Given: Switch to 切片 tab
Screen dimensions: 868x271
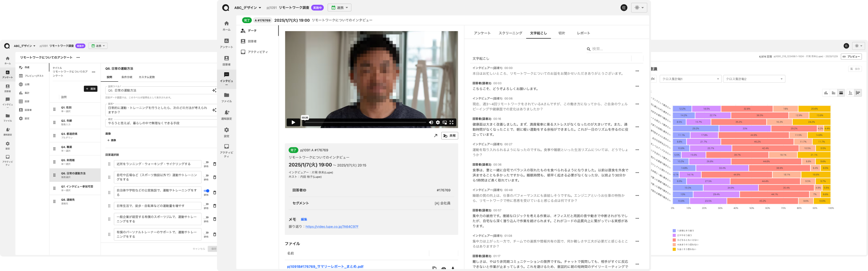Looking at the screenshot, I should click(x=561, y=33).
